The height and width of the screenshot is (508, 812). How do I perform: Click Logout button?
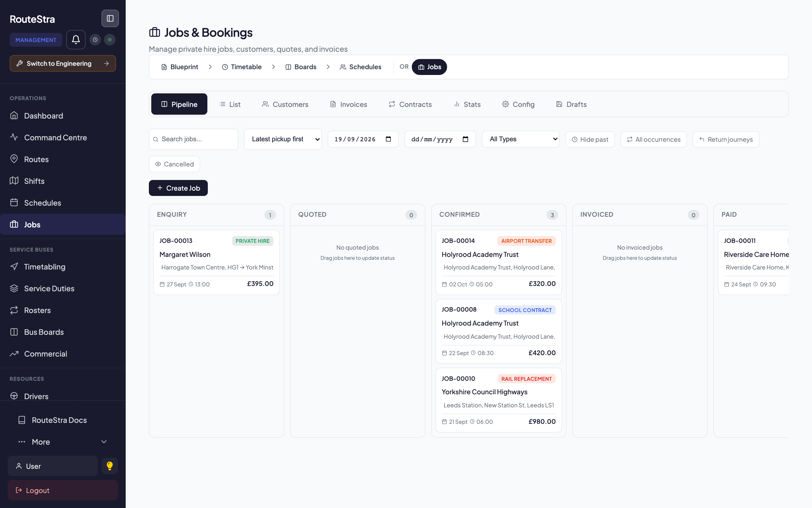(x=63, y=490)
